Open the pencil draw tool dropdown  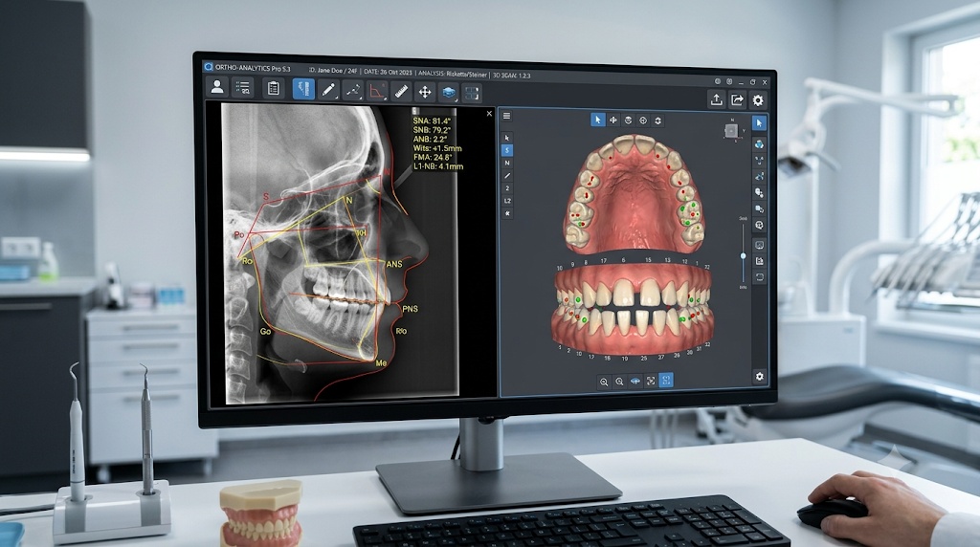click(x=329, y=91)
